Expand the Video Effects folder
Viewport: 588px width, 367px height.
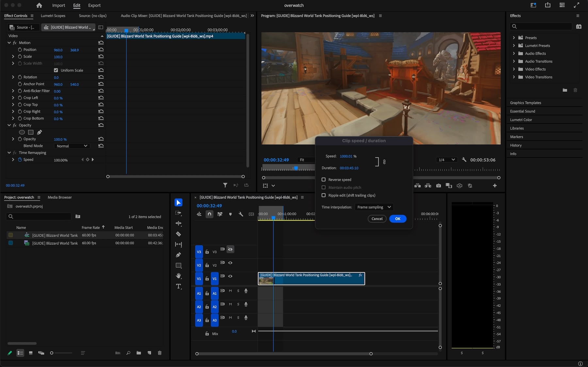pos(514,69)
